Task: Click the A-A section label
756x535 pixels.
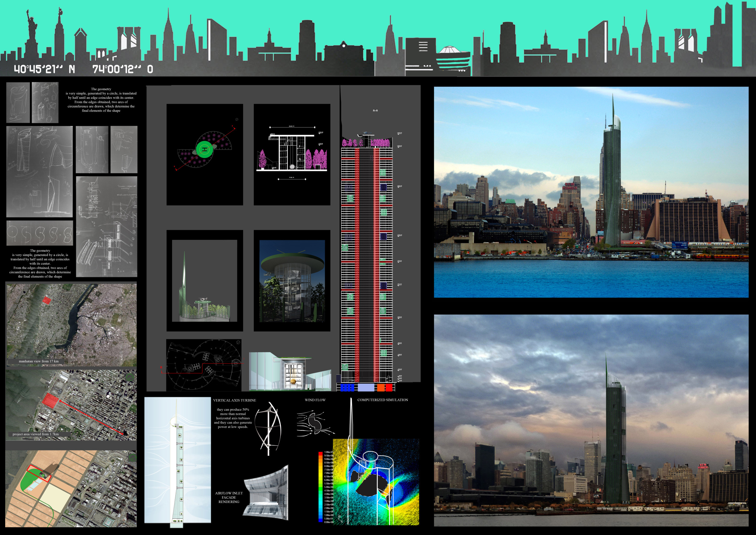Action: click(375, 111)
